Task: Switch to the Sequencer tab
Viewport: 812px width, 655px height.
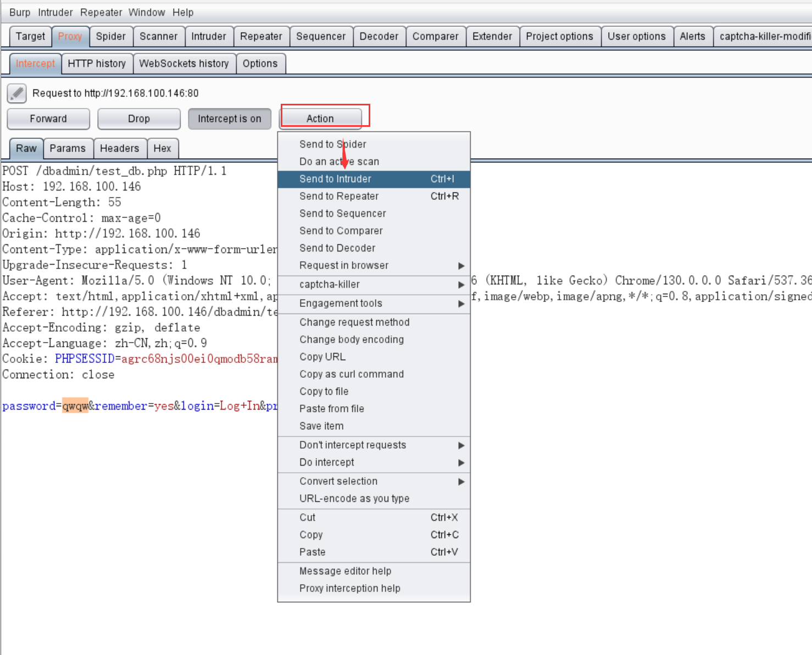Action: [x=321, y=36]
